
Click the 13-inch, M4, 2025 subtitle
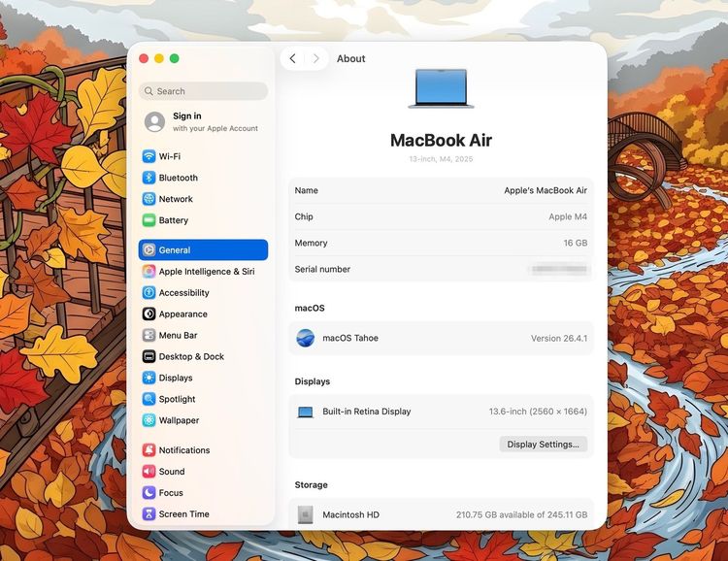point(441,159)
